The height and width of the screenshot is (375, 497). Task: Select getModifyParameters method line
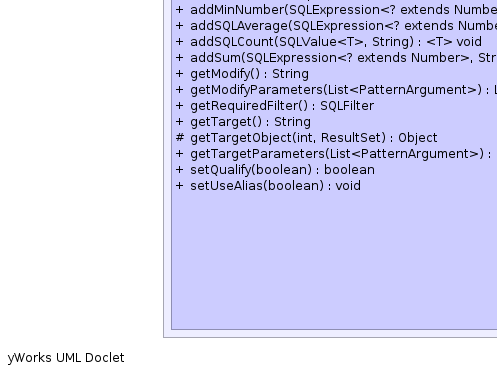coord(336,90)
